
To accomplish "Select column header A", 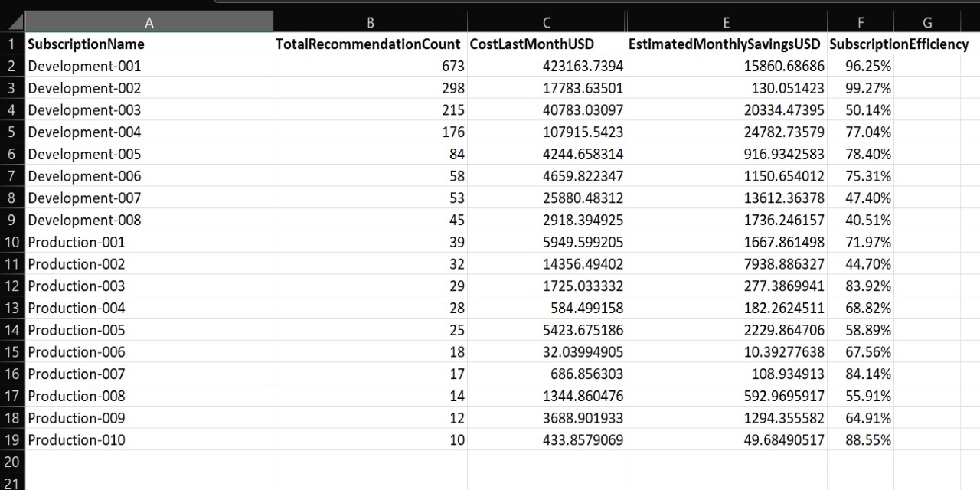I will pyautogui.click(x=149, y=21).
